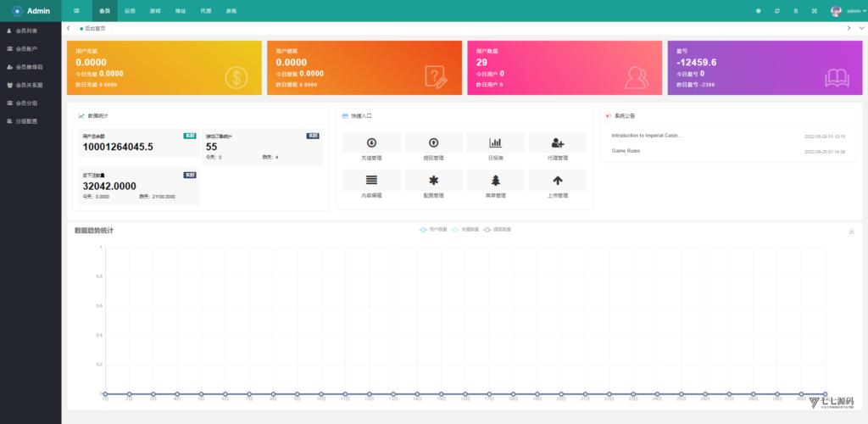This screenshot has width=868, height=424.
Task: Expand the tab options down-chevron
Action: click(x=860, y=28)
